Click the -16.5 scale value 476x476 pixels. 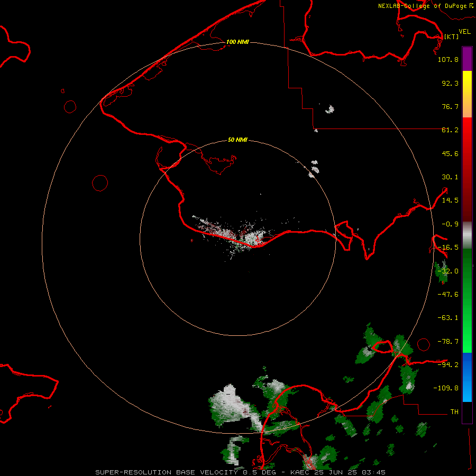(x=448, y=248)
